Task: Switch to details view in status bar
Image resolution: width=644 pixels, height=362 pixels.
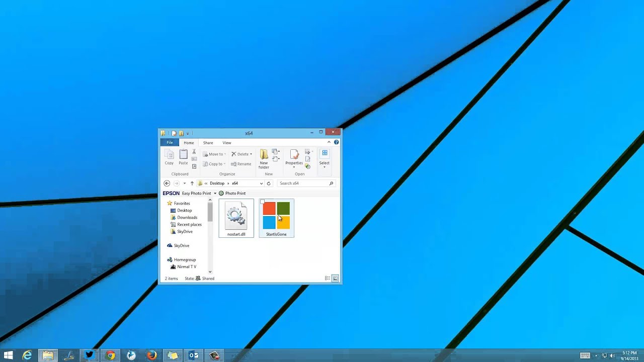Action: tap(328, 278)
